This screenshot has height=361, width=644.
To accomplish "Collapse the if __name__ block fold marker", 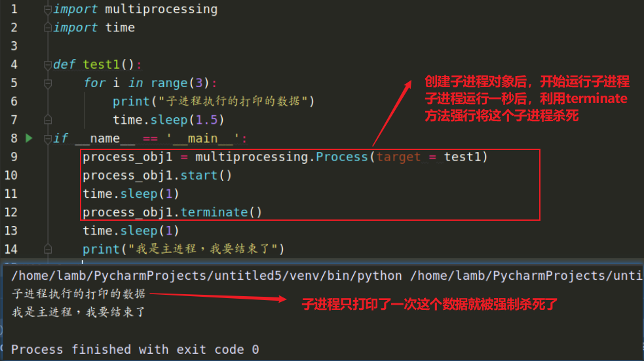I will 47,138.
